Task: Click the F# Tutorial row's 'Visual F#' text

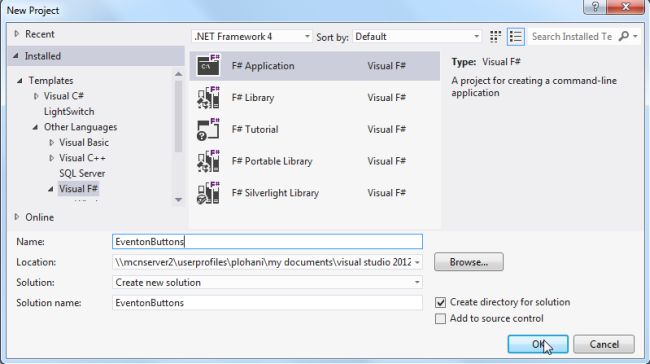Action: point(386,129)
